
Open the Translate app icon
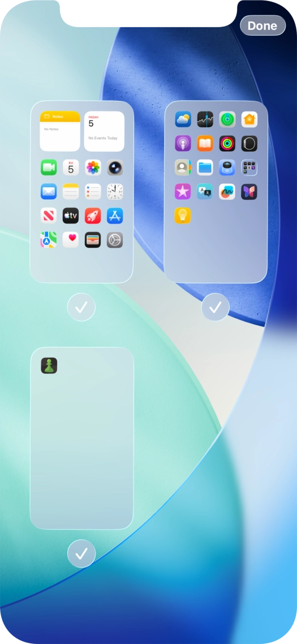[x=205, y=191]
